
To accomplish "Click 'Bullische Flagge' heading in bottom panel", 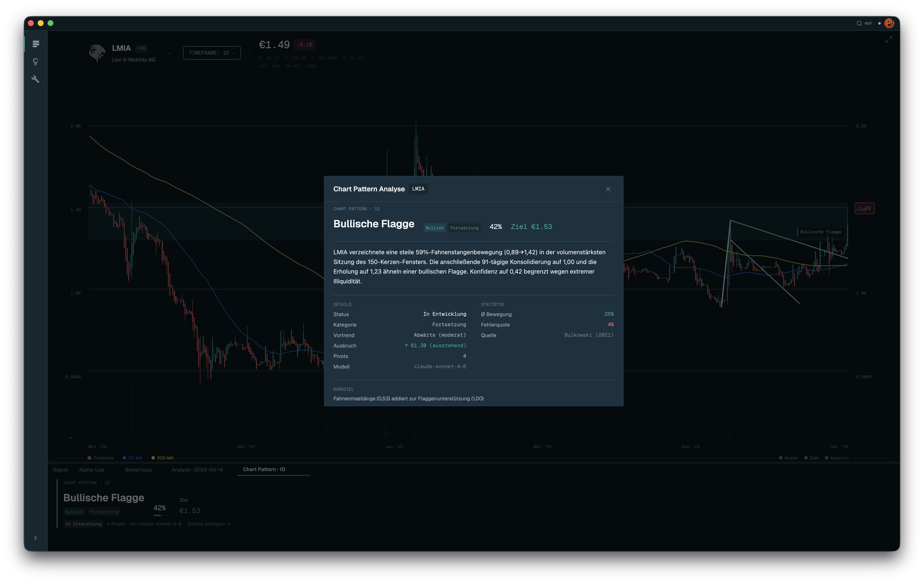I will click(x=104, y=498).
